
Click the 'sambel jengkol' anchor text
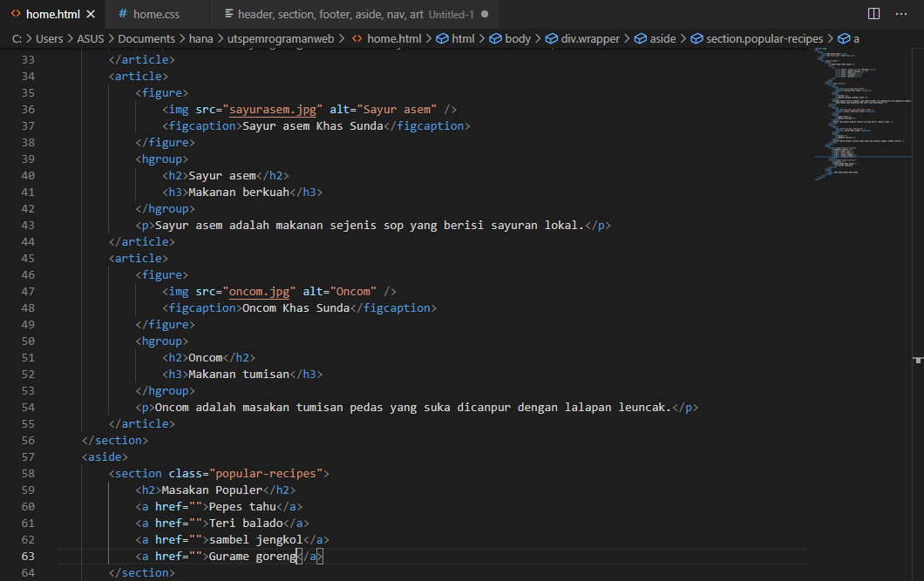pos(255,540)
